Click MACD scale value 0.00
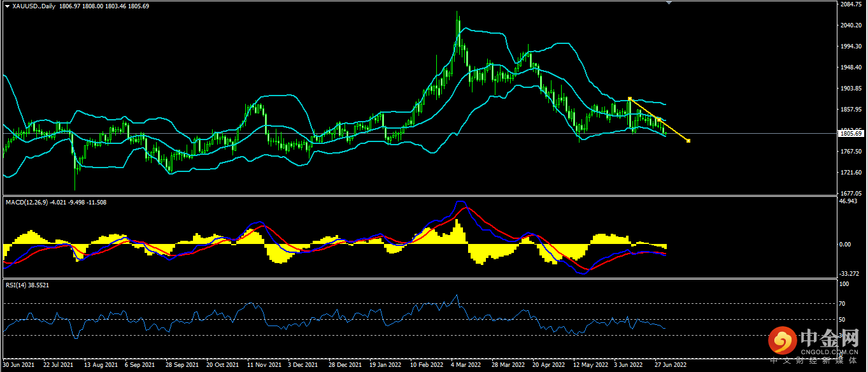Viewport: 868px width, 372px height. [x=846, y=245]
